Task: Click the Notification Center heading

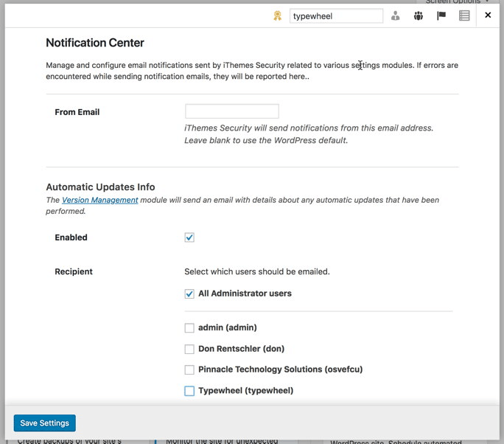Action: coord(95,43)
